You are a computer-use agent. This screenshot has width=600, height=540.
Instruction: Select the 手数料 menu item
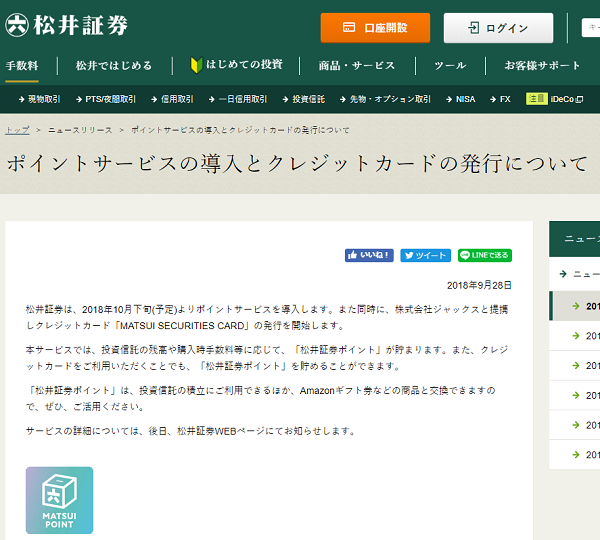coord(22,65)
